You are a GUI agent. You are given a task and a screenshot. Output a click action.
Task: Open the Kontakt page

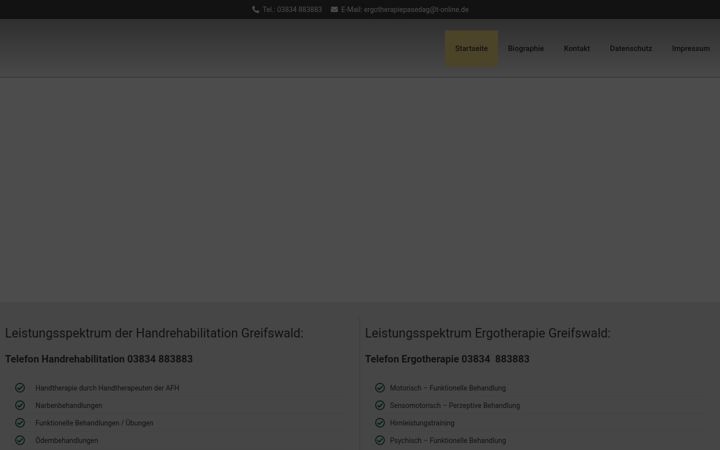coord(577,49)
